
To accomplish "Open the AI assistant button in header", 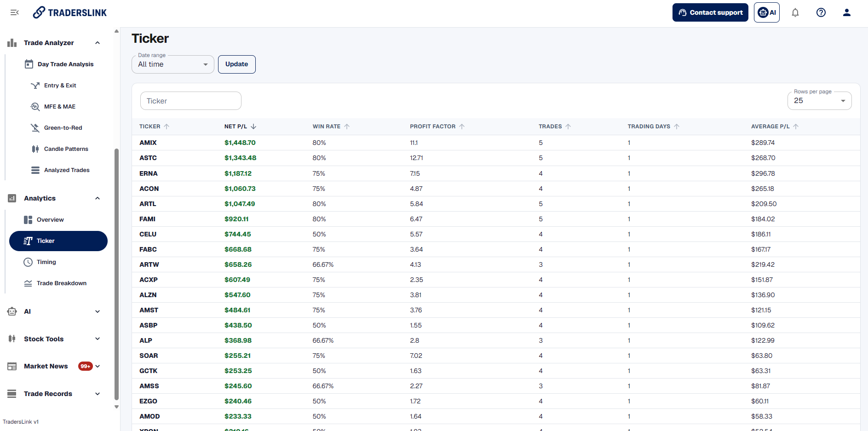I will (766, 12).
